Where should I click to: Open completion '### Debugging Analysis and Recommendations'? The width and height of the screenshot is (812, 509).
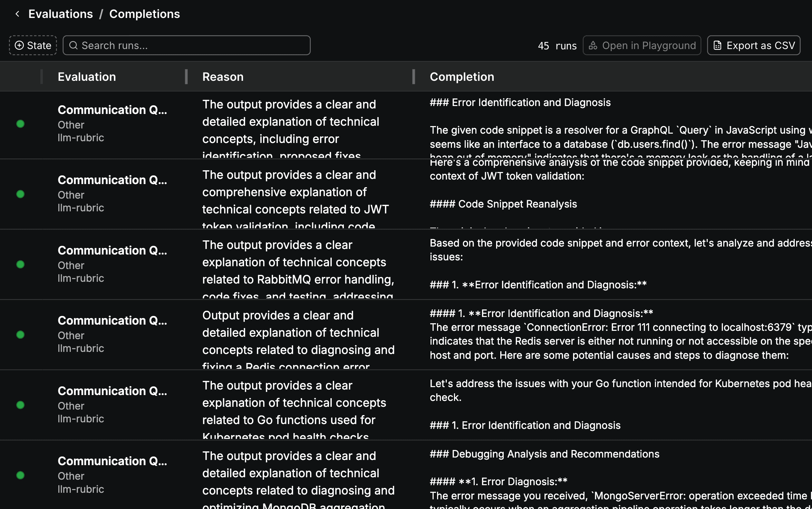pos(544,454)
